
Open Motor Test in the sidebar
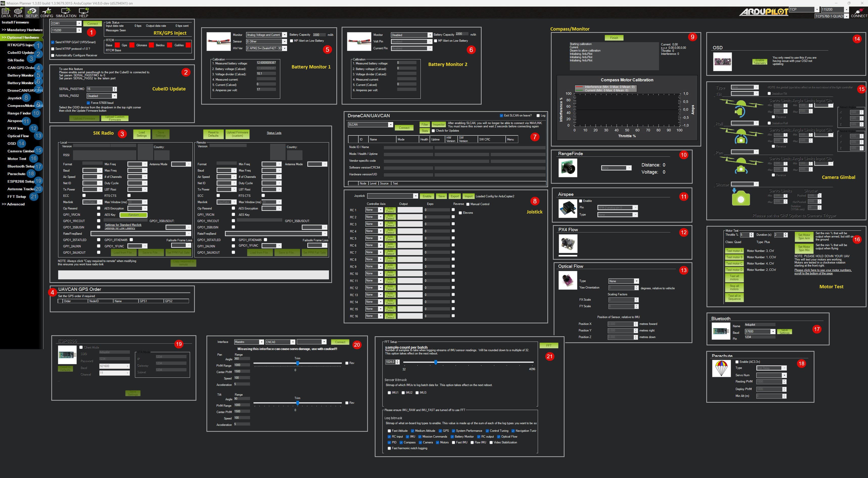point(17,159)
